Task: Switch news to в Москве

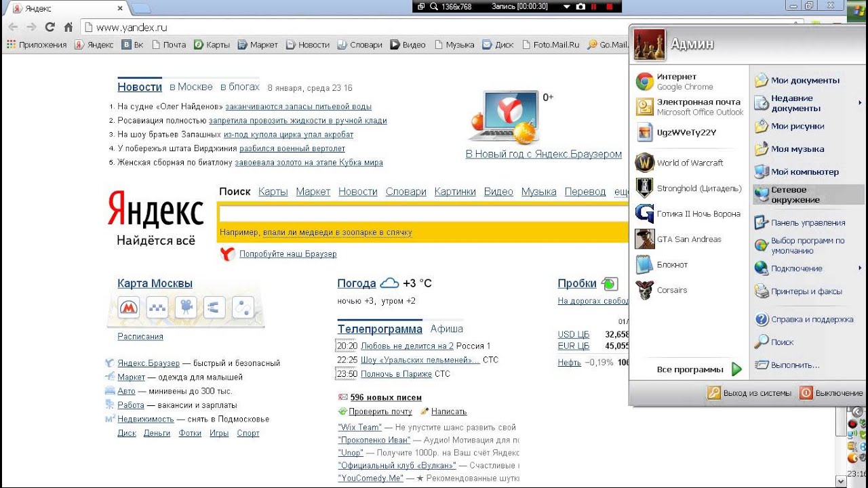Action: pyautogui.click(x=191, y=87)
